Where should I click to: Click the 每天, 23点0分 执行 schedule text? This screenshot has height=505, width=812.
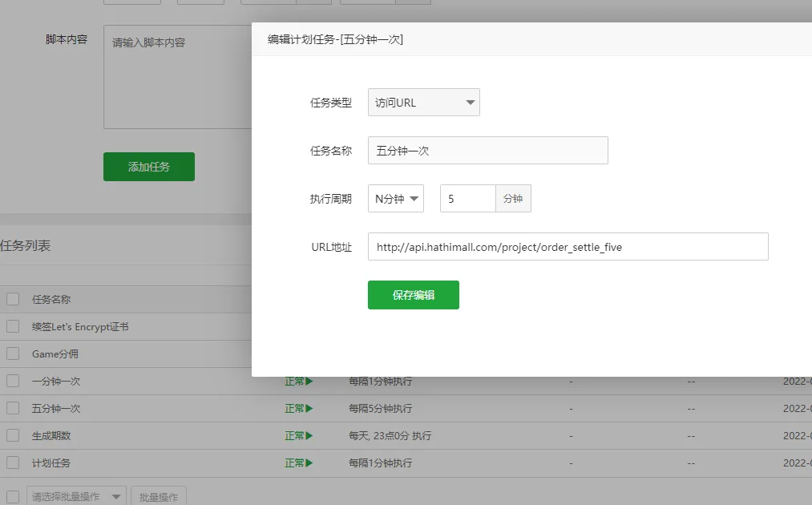390,435
